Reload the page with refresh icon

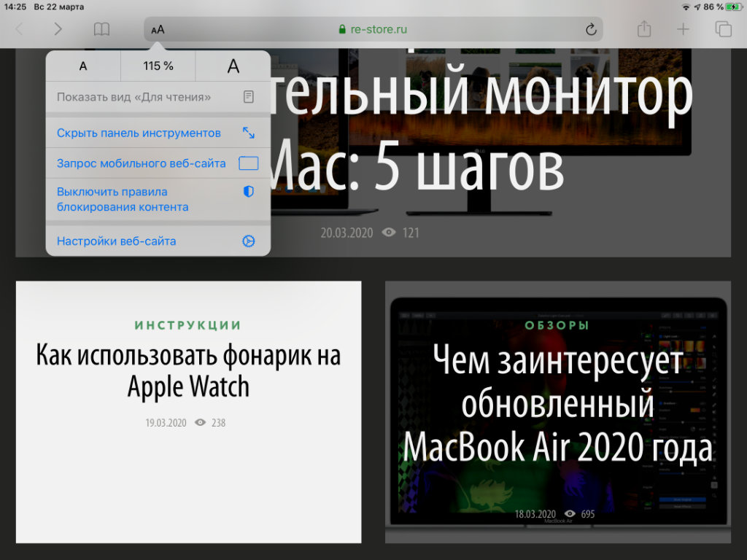tap(591, 29)
